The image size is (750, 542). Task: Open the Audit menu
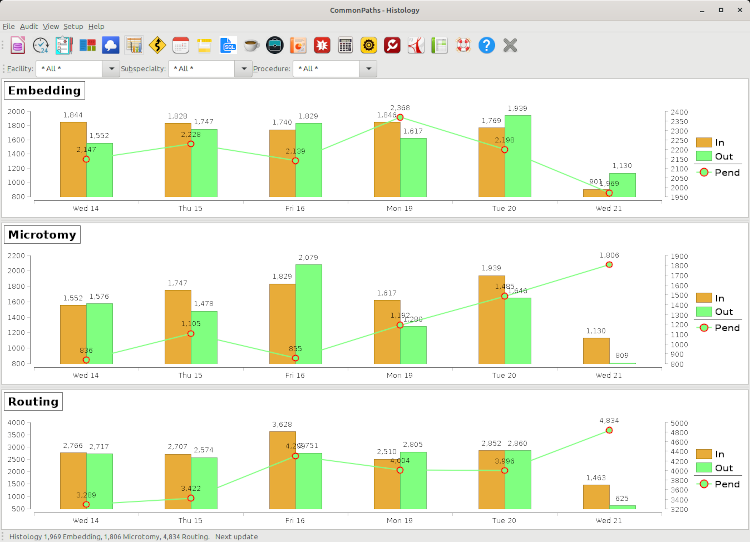tap(29, 26)
